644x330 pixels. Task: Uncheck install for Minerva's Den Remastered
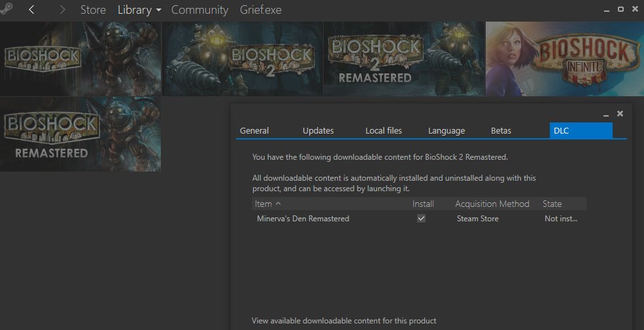pos(422,219)
